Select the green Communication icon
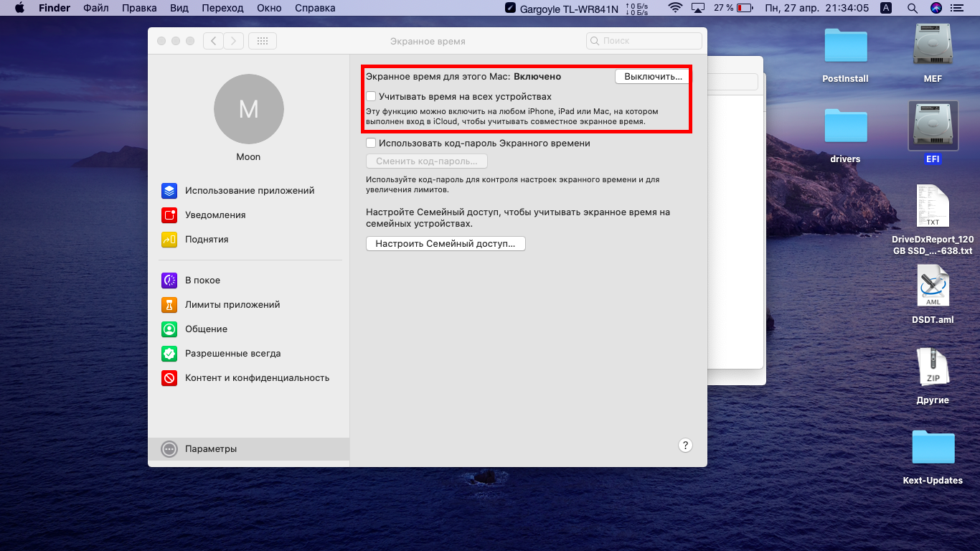This screenshot has width=980, height=551. (169, 329)
